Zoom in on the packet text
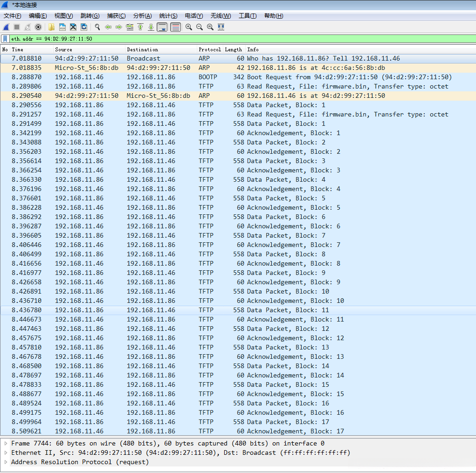 (188, 27)
